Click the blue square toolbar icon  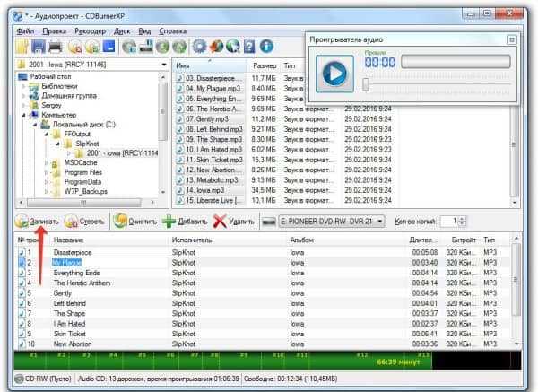(108, 46)
